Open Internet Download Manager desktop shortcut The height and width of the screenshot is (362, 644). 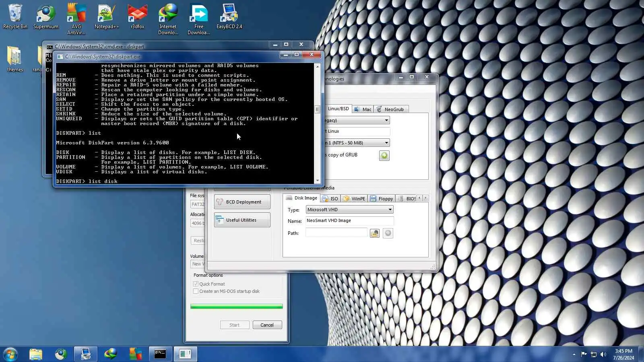(x=168, y=19)
